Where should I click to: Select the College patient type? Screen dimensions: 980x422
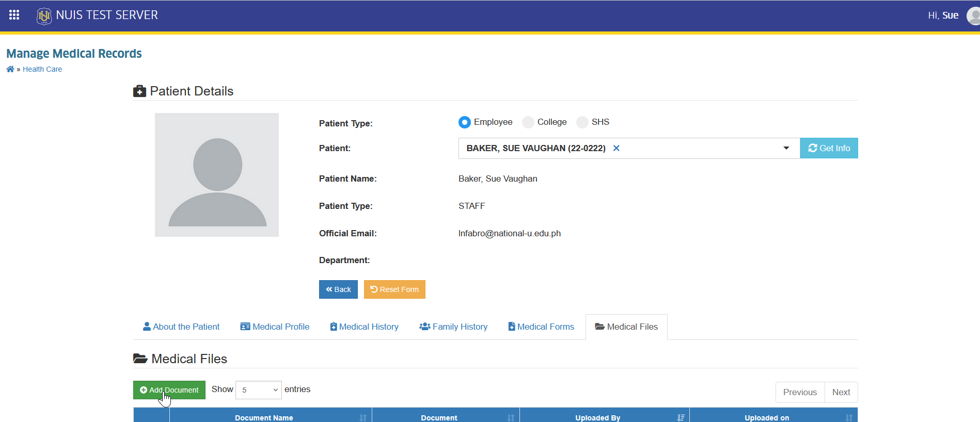(x=528, y=122)
